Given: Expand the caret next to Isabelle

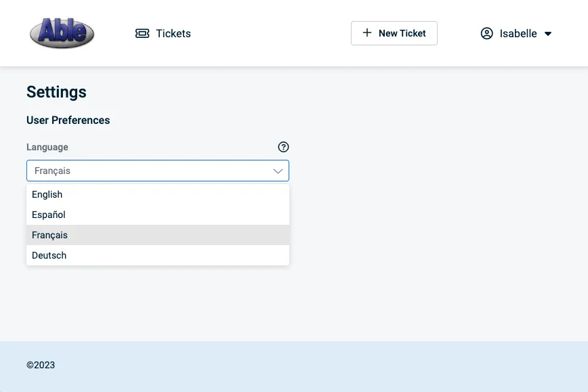Looking at the screenshot, I should pos(548,34).
